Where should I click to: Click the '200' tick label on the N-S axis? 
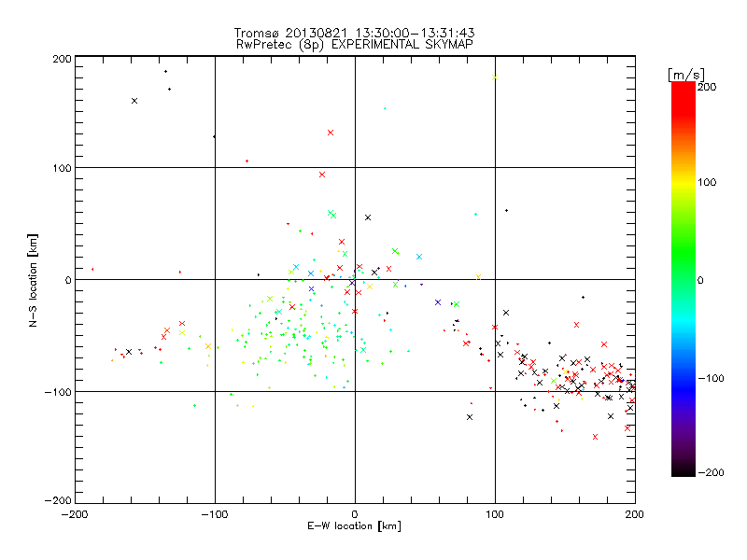62,59
